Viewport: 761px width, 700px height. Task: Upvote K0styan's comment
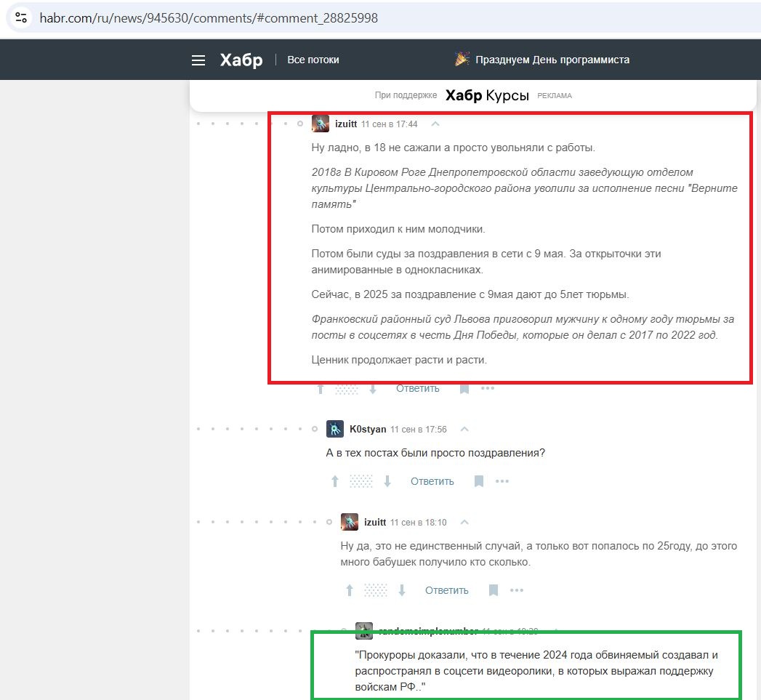335,481
